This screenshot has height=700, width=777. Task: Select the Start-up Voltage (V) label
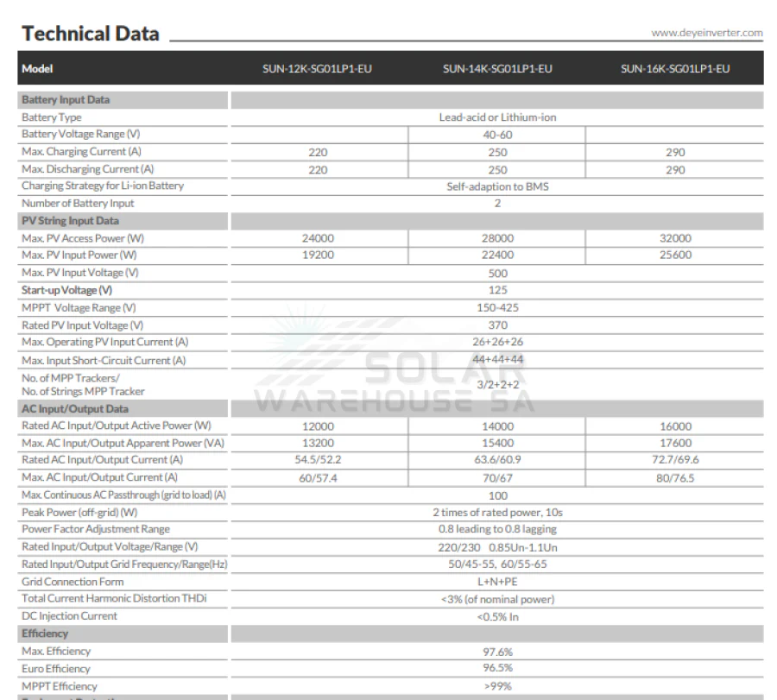[66, 290]
